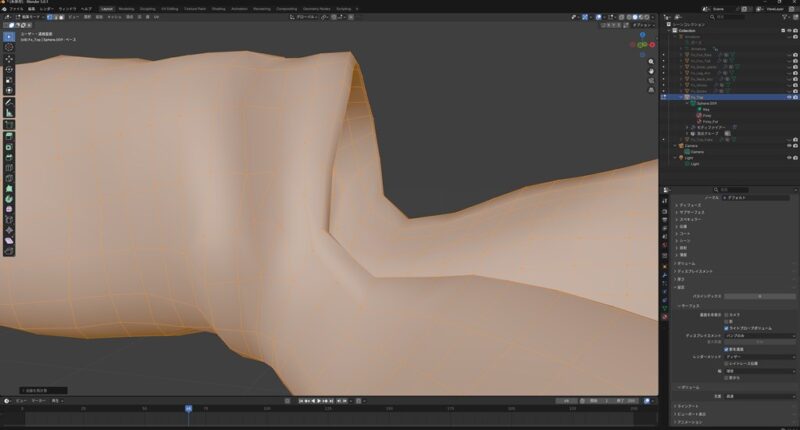This screenshot has width=800, height=430.
Task: Select the Cursor tool in the toolbar
Action: coord(9,47)
